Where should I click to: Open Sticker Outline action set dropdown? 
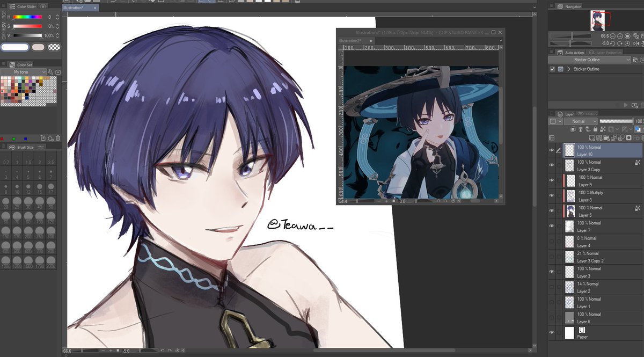point(589,60)
